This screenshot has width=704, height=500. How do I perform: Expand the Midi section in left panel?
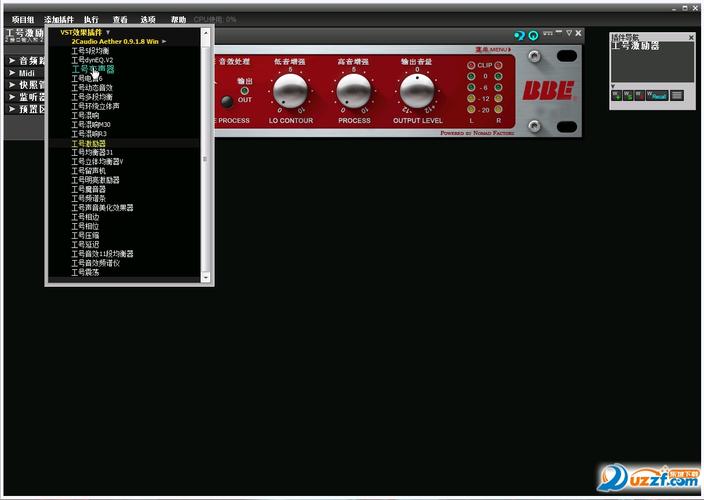click(12, 73)
